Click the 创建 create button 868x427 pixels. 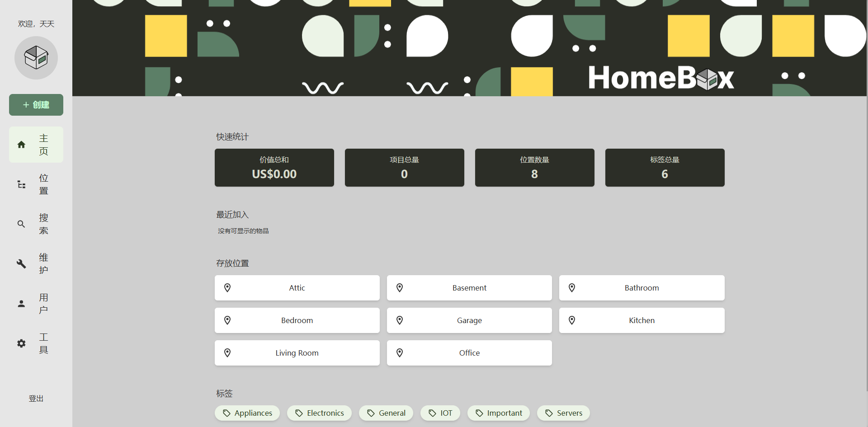(36, 105)
